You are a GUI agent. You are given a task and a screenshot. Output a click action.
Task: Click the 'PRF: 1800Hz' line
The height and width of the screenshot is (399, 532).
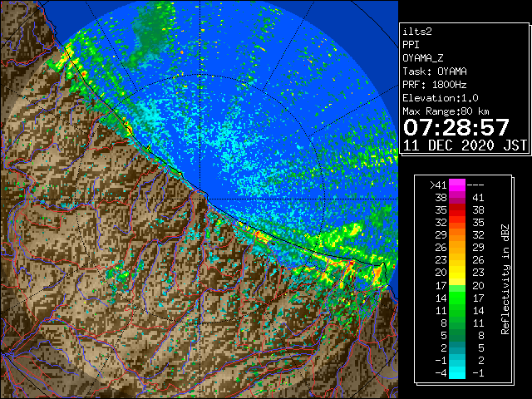pos(435,85)
